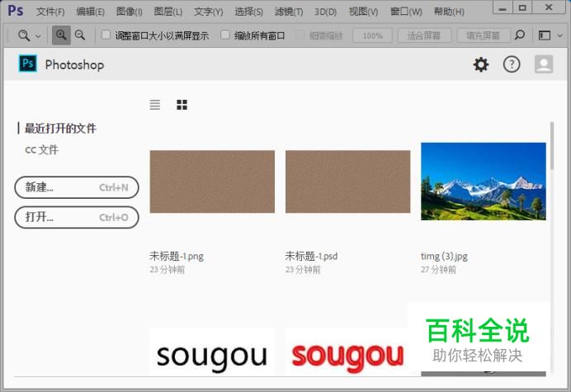
Task: Open the 帮助(H) menu
Action: click(x=449, y=12)
